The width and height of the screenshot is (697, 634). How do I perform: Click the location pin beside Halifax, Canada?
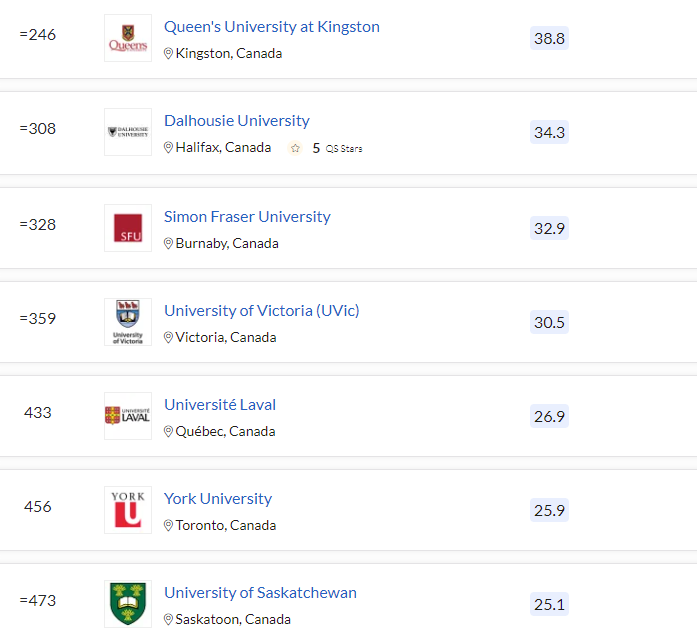[x=168, y=148]
